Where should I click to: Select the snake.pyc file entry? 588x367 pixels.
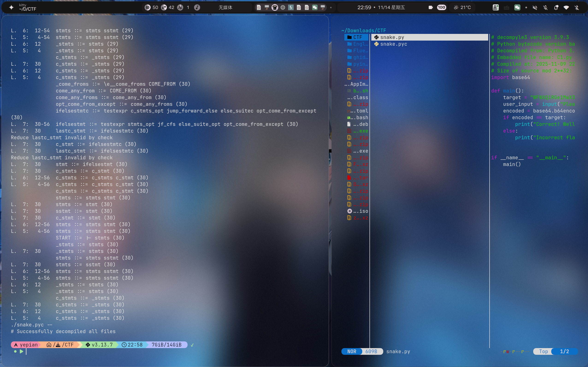[393, 44]
